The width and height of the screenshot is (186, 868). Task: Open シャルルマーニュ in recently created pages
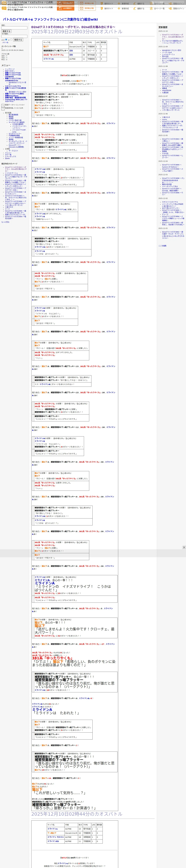11,173
